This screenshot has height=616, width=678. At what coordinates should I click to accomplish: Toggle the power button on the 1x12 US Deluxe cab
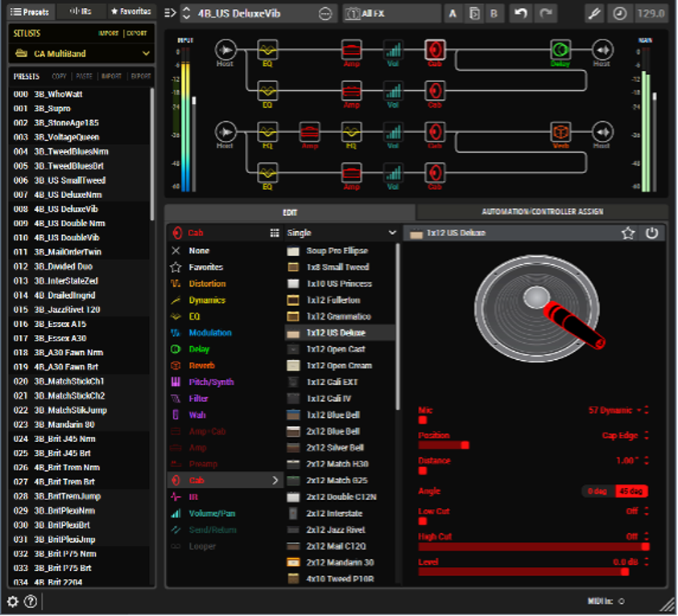pyautogui.click(x=653, y=233)
